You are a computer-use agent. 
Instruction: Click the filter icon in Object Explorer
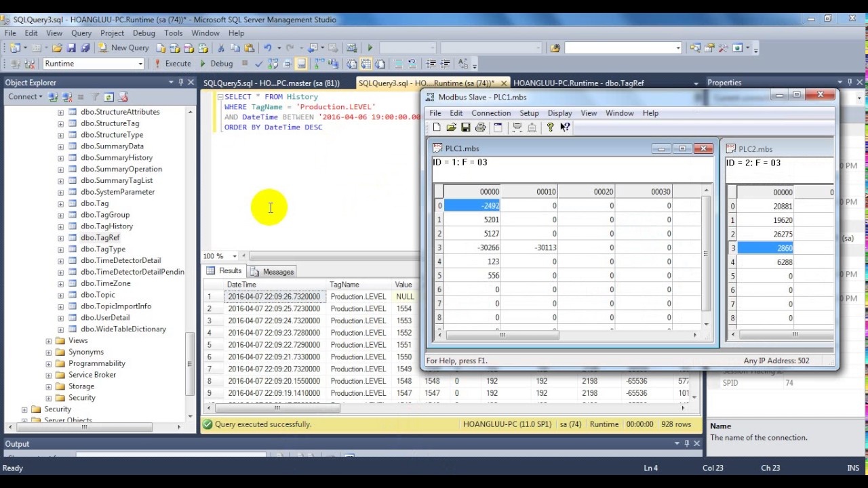click(95, 97)
